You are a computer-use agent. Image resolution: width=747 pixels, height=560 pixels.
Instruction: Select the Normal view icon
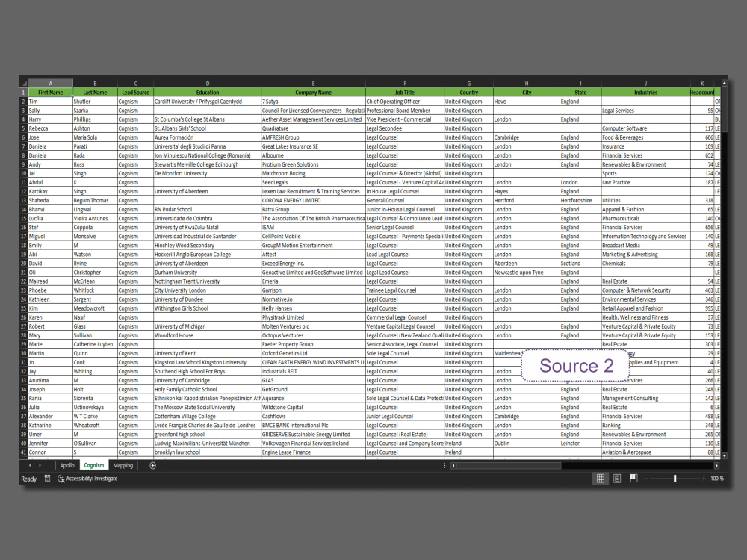[x=601, y=478]
